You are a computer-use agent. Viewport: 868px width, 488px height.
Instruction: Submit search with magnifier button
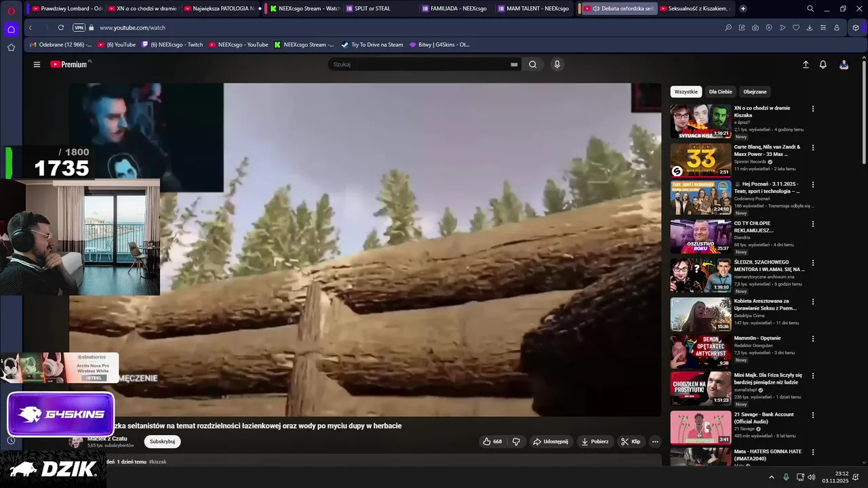click(x=533, y=64)
